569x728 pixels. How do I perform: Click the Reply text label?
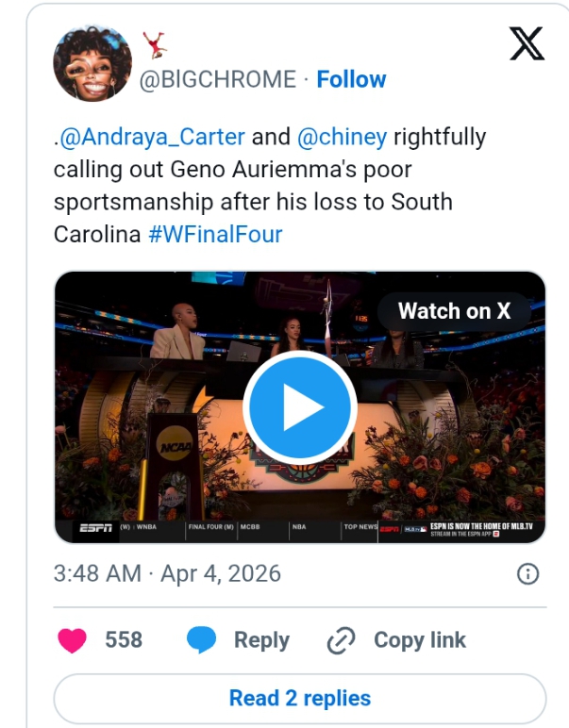point(261,640)
